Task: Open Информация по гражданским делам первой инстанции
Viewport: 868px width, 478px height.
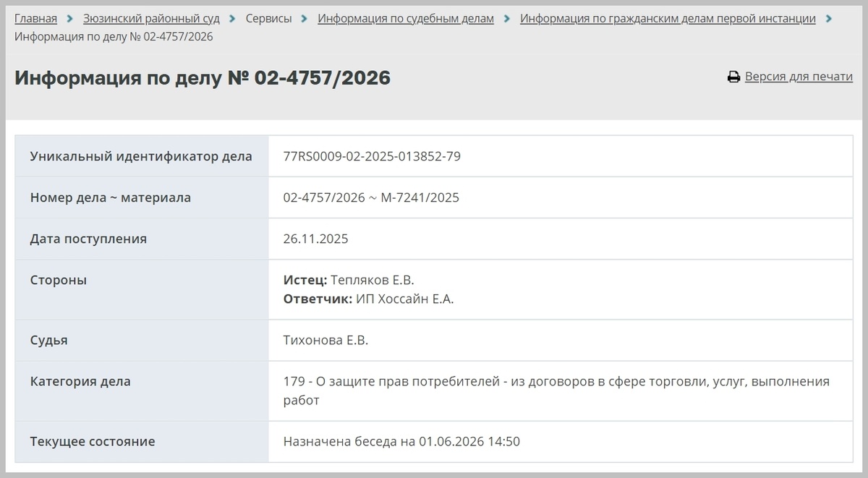Action: tap(668, 19)
